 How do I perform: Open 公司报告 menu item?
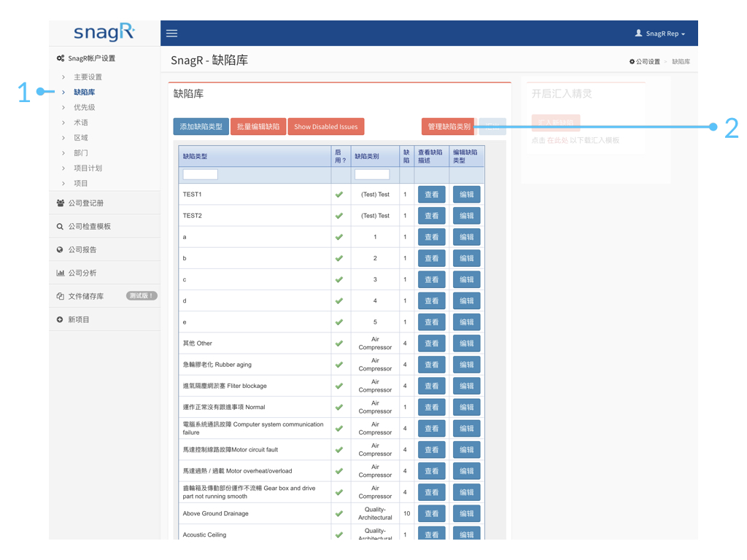(x=104, y=249)
